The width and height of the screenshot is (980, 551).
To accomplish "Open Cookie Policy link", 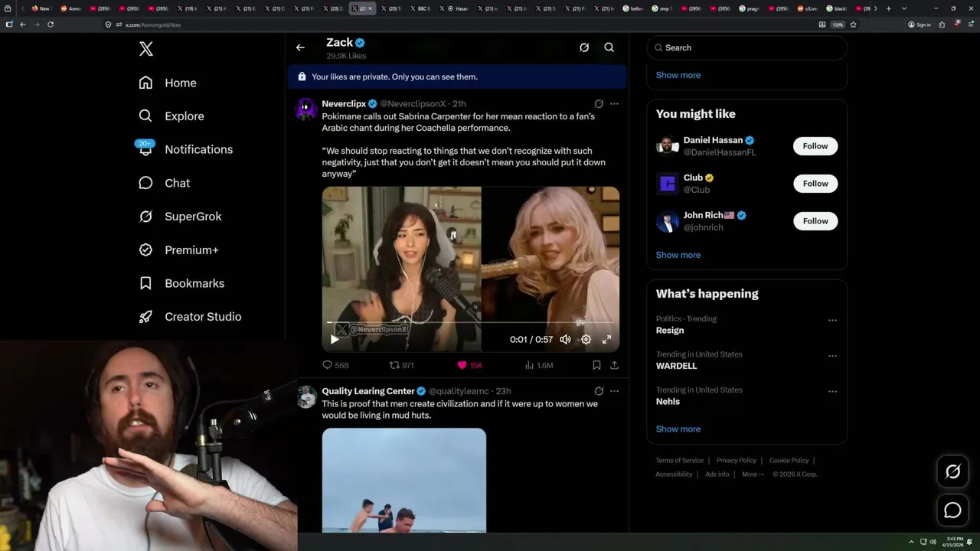I will point(789,461).
